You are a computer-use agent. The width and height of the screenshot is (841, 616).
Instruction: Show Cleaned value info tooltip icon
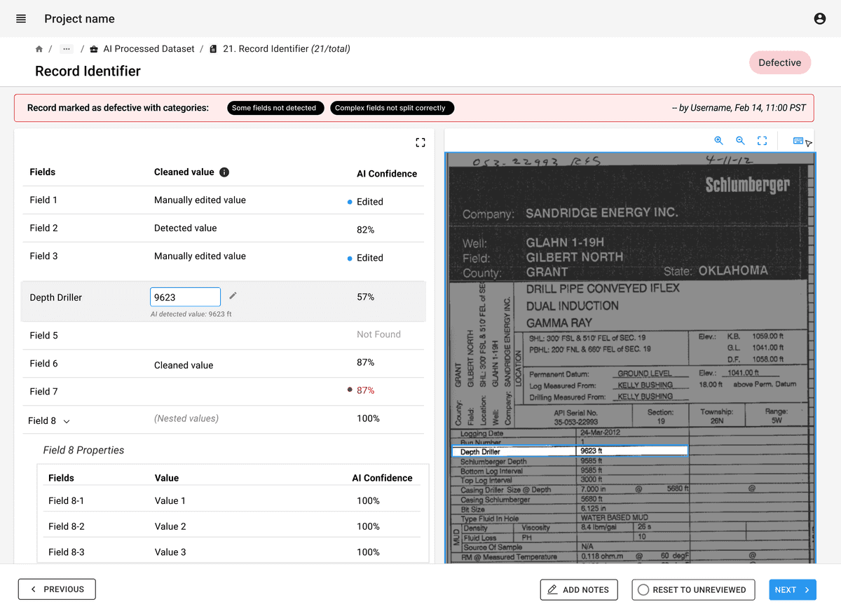tap(224, 172)
